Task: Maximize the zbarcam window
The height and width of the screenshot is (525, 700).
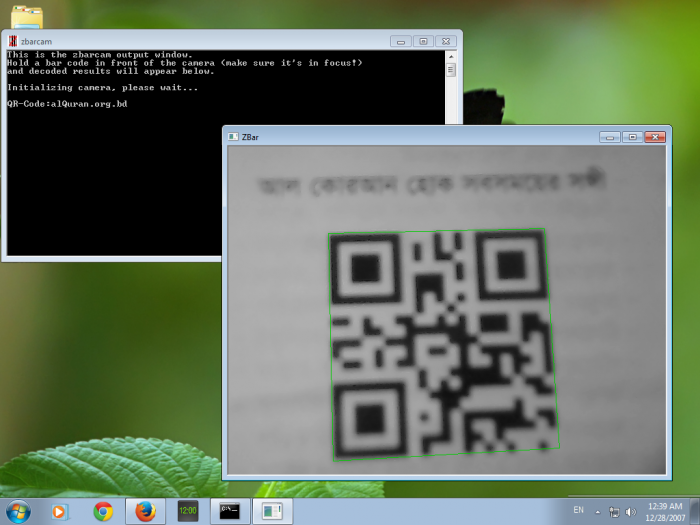Action: pyautogui.click(x=423, y=42)
